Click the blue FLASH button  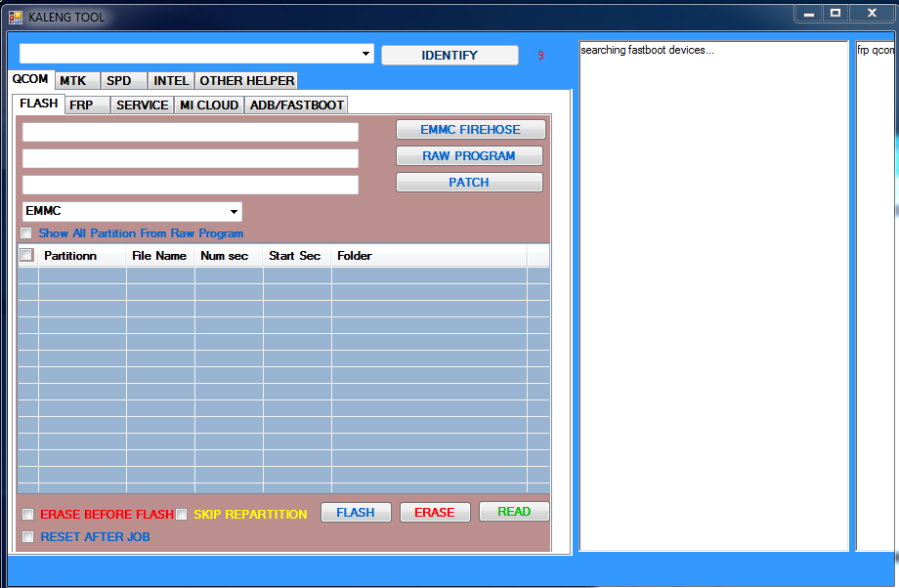(356, 513)
